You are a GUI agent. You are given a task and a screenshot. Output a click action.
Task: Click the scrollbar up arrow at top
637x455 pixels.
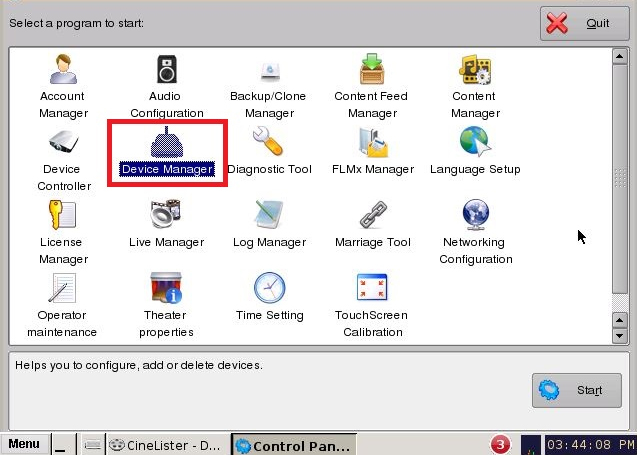pos(620,56)
